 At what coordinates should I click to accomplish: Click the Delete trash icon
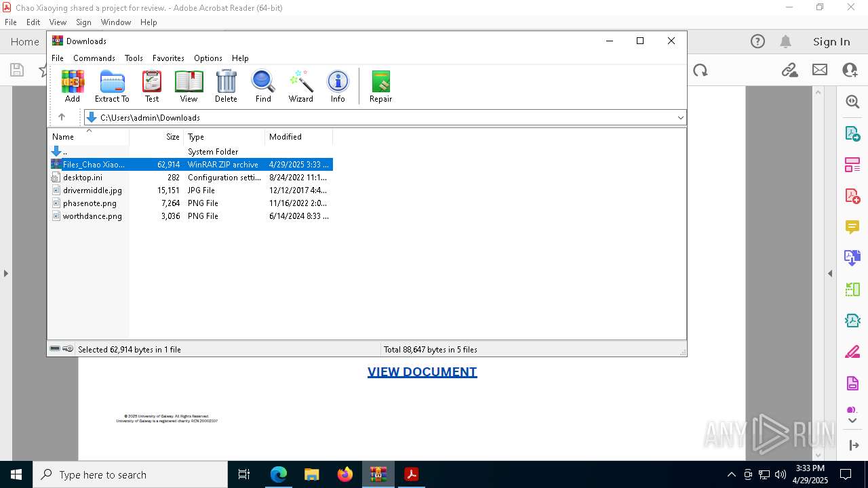pos(226,86)
